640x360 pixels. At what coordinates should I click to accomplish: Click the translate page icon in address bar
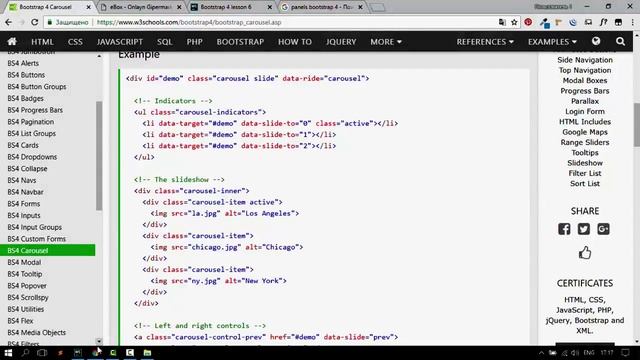tap(502, 22)
